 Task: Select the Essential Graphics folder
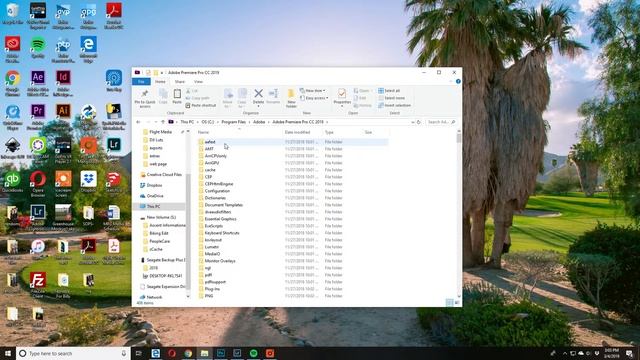click(220, 219)
